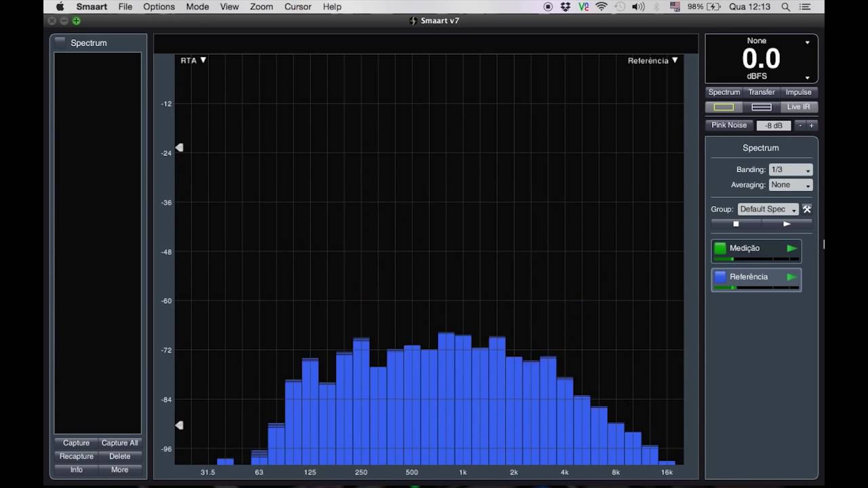868x488 pixels.
Task: Open the Zoom menu
Action: [261, 7]
